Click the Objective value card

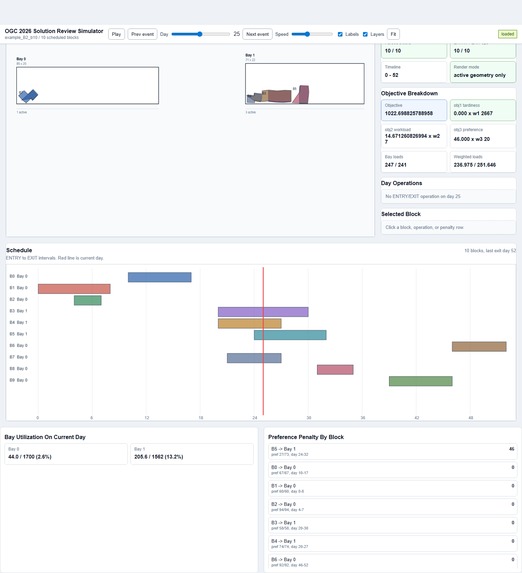[x=414, y=110]
